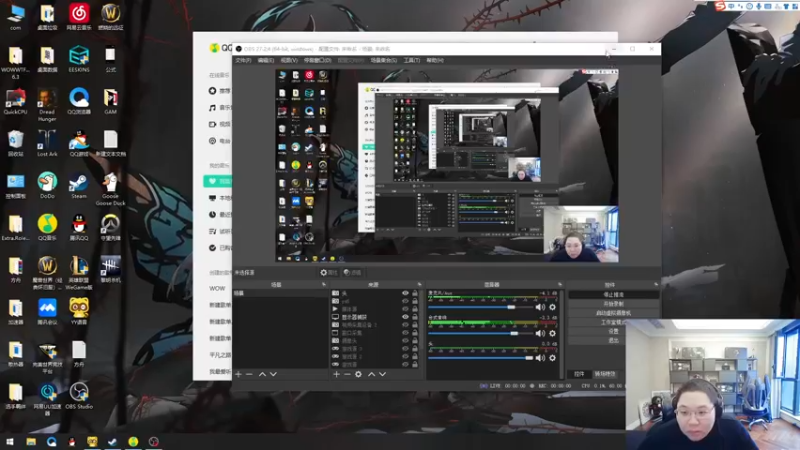Viewport: 800px width, 450px height.
Task: Toggle visibility of the 摄像头 source
Action: (x=405, y=341)
